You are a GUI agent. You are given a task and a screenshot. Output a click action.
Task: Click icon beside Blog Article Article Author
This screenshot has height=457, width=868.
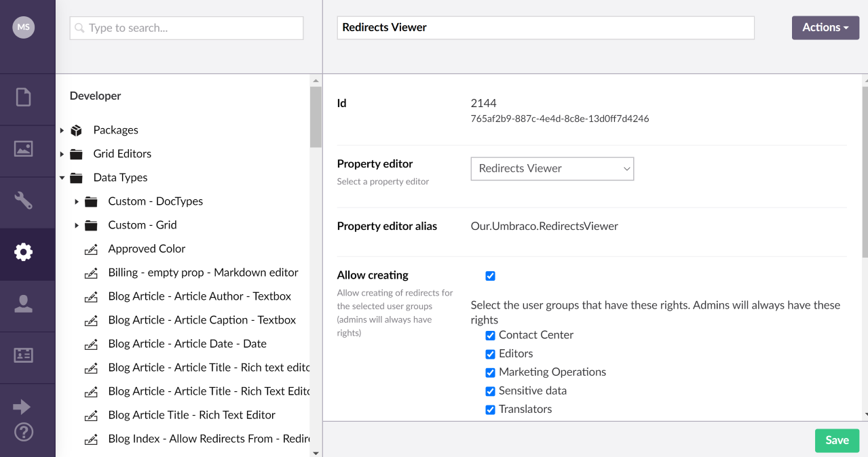pos(91,296)
